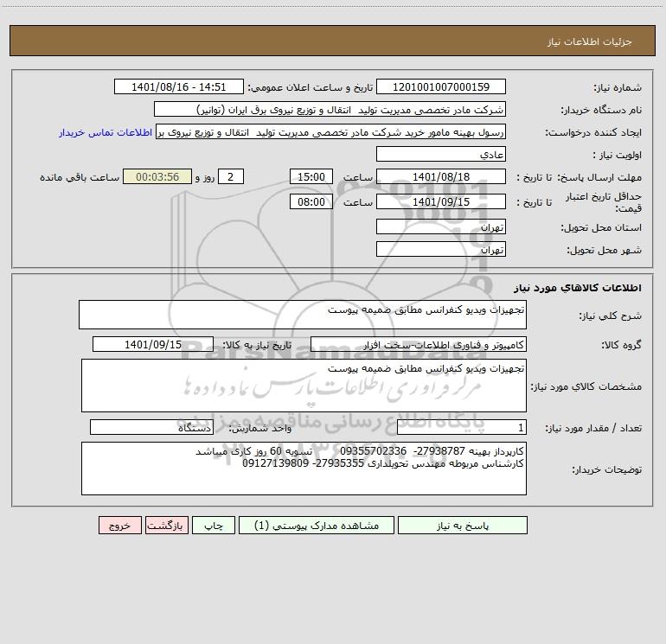Click the شماره نیاز label
Screen dimensions: 666x644
click(x=618, y=88)
